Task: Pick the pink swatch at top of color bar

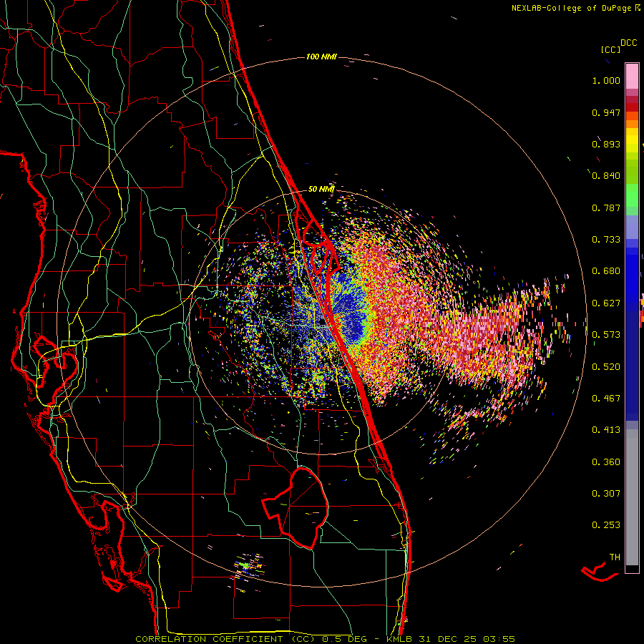Action: pos(632,76)
